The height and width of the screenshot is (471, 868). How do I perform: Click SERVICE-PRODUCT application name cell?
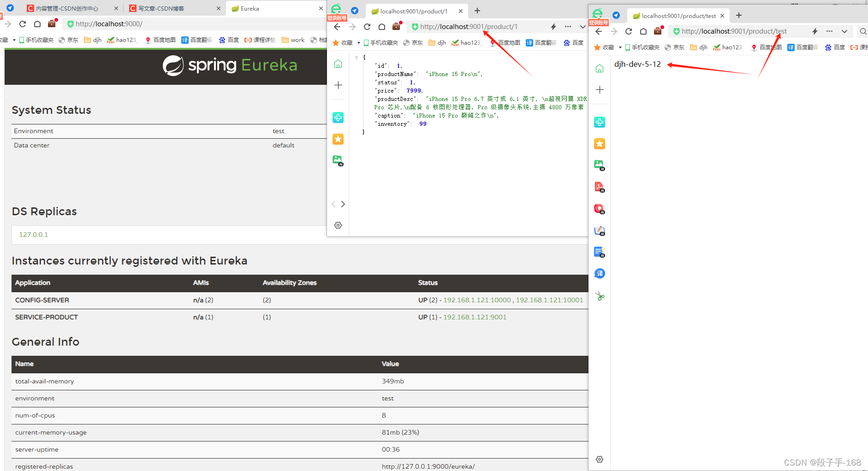click(x=47, y=317)
